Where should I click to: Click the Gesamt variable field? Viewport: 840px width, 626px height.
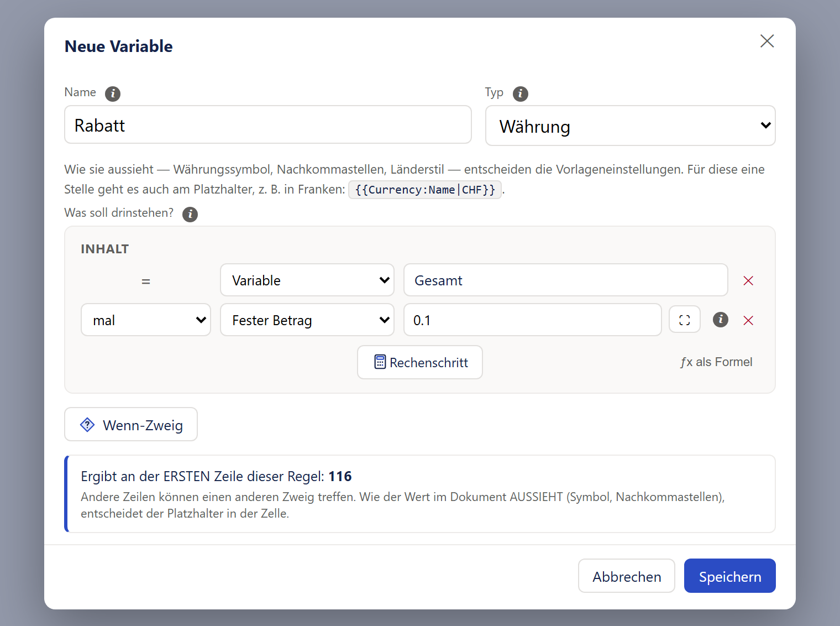coord(566,280)
